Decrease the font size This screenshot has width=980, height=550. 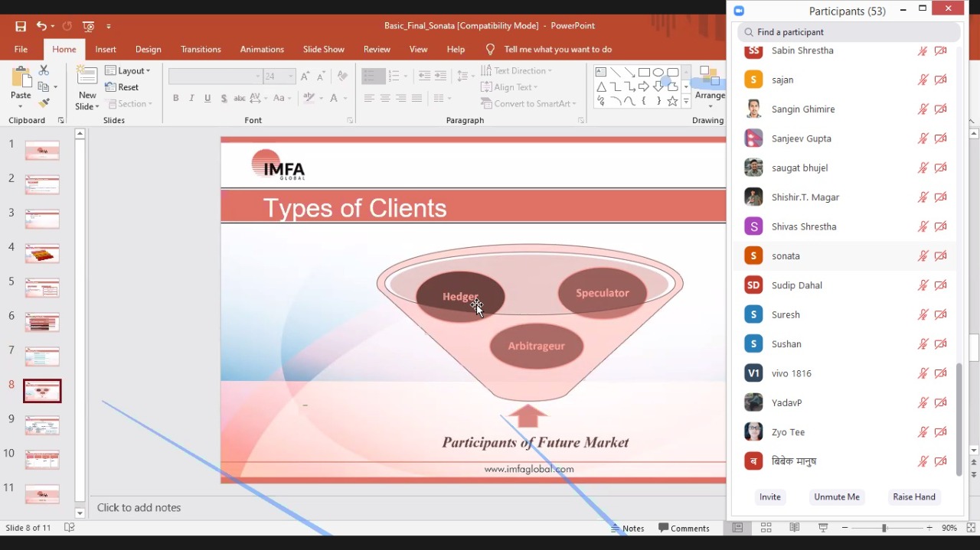pos(321,76)
